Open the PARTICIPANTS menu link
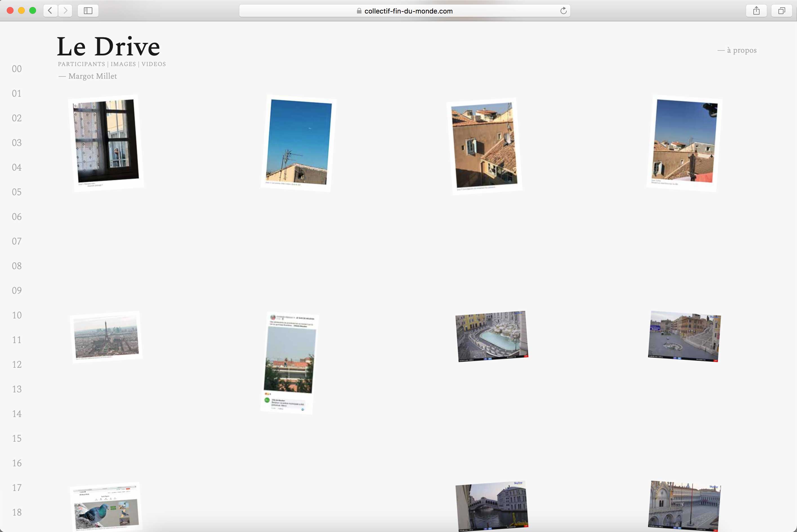797x532 pixels. click(81, 64)
